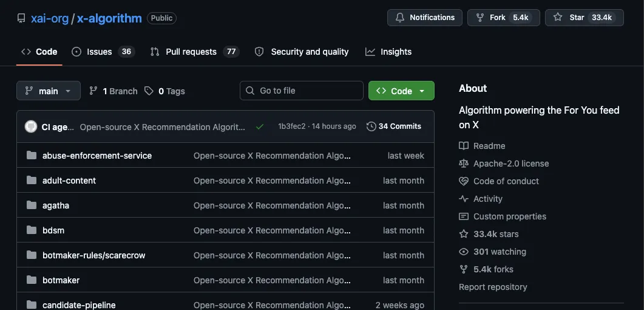The height and width of the screenshot is (310, 644).
Task: Open the main branch dropdown
Action: [49, 91]
